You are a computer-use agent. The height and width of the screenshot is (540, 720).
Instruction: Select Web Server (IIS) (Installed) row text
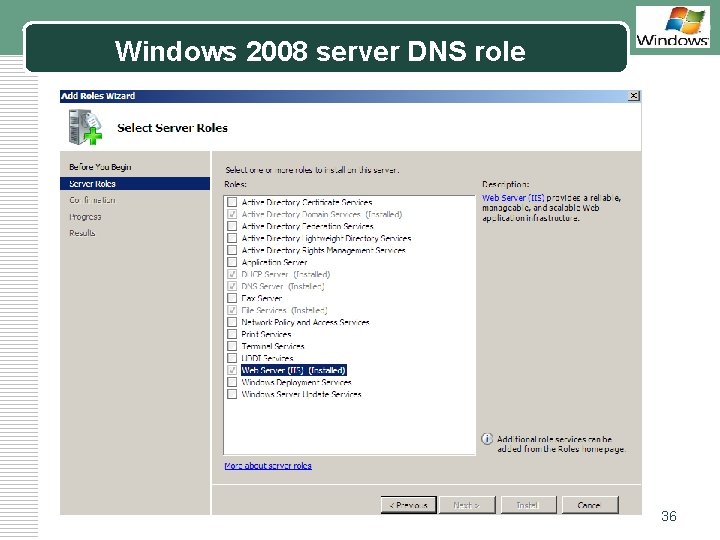pyautogui.click(x=293, y=370)
